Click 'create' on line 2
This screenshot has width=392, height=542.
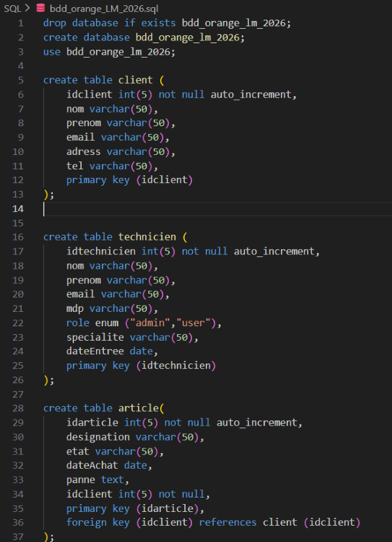(x=61, y=37)
